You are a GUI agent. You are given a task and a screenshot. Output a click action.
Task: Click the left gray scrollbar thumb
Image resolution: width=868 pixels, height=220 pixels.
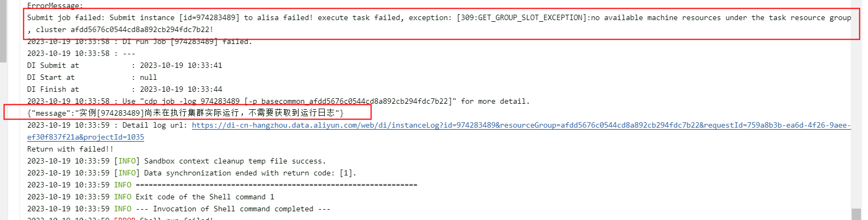tap(3, 31)
